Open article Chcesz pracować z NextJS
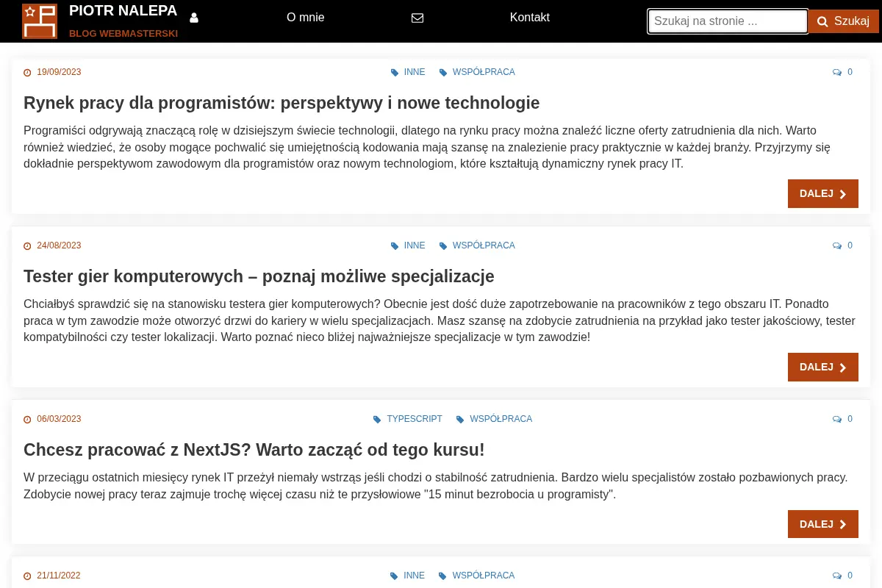Viewport: 882px width, 588px height. 254,450
